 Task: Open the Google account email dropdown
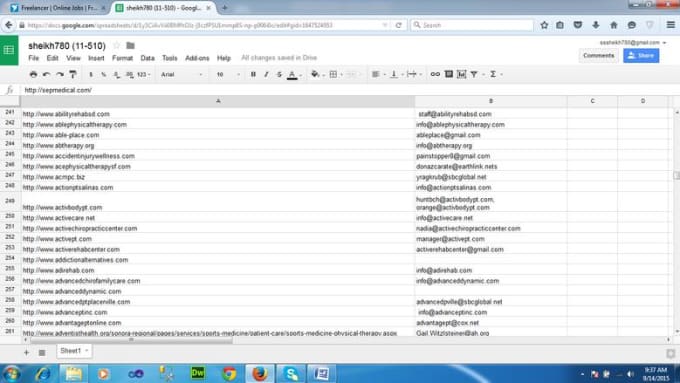point(633,43)
